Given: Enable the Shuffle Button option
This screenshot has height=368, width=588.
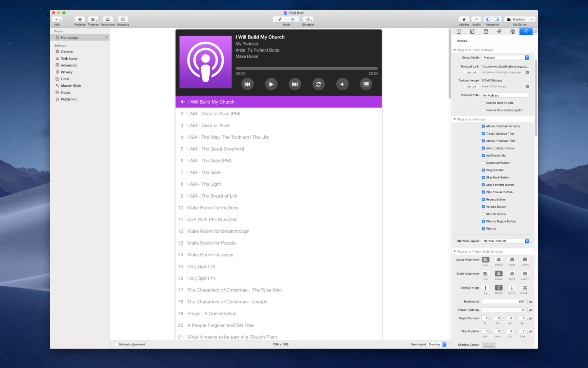Looking at the screenshot, I should coord(483,214).
